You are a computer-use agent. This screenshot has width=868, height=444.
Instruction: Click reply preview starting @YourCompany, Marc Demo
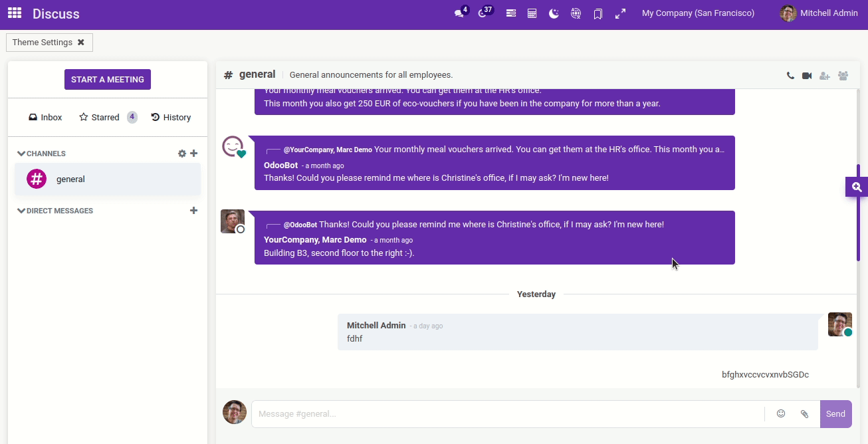(x=504, y=150)
